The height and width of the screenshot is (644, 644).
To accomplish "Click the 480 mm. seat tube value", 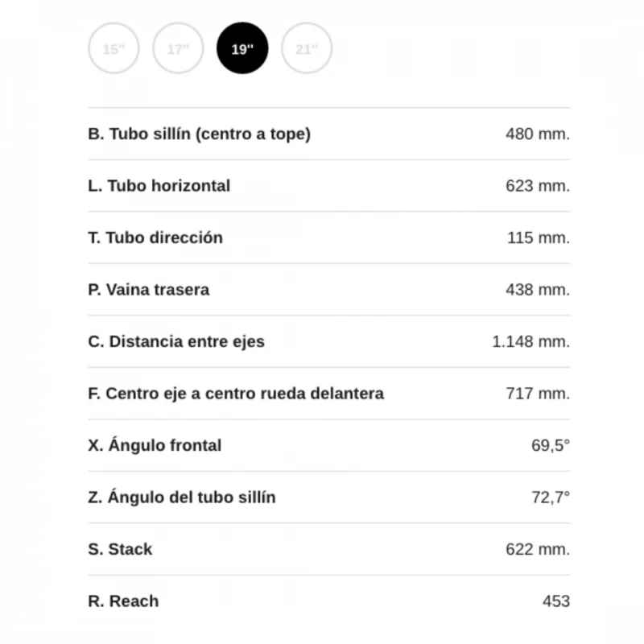I will [x=537, y=134].
